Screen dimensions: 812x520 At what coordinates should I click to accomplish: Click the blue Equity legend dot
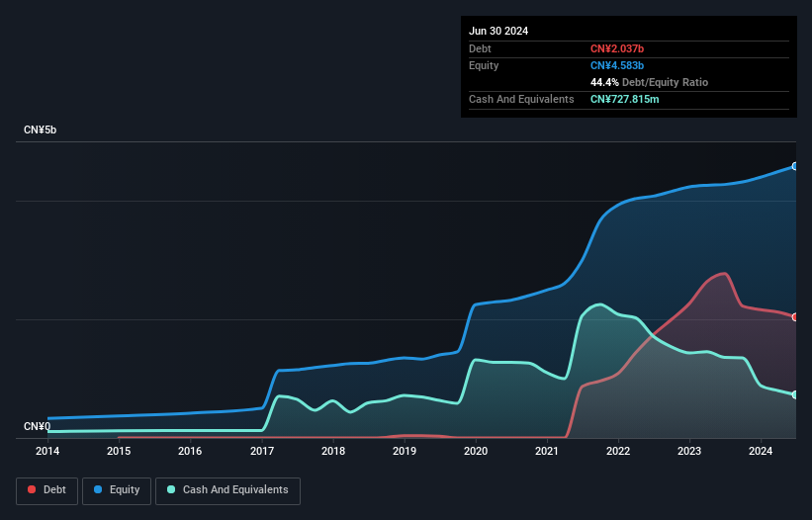[x=98, y=489]
